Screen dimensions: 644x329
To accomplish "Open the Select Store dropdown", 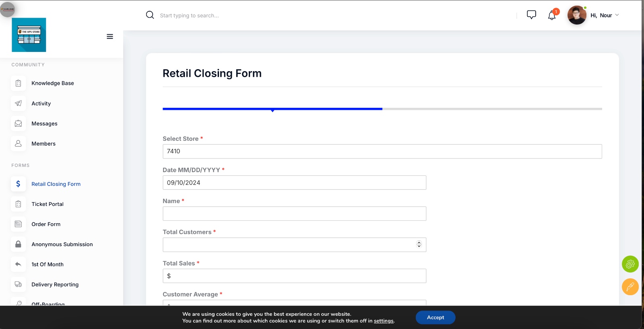I will tap(382, 152).
